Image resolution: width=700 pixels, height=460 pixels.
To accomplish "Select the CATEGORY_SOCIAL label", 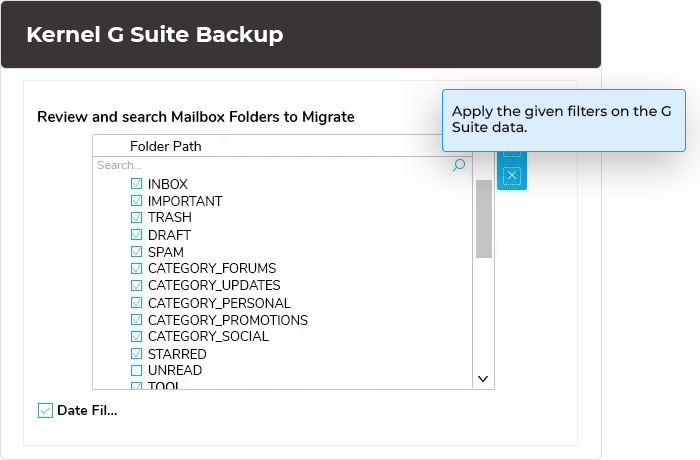I will tap(208, 336).
